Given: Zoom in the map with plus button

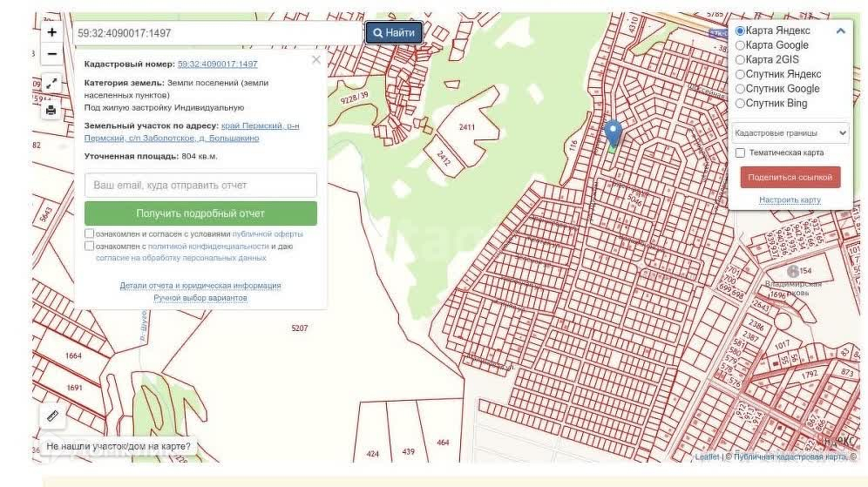Looking at the screenshot, I should (x=52, y=32).
